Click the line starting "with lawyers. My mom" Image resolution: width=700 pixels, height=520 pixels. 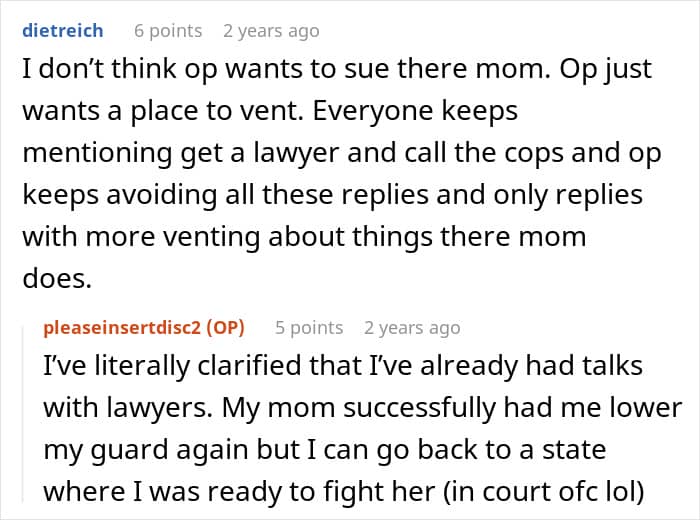pyautogui.click(x=362, y=408)
